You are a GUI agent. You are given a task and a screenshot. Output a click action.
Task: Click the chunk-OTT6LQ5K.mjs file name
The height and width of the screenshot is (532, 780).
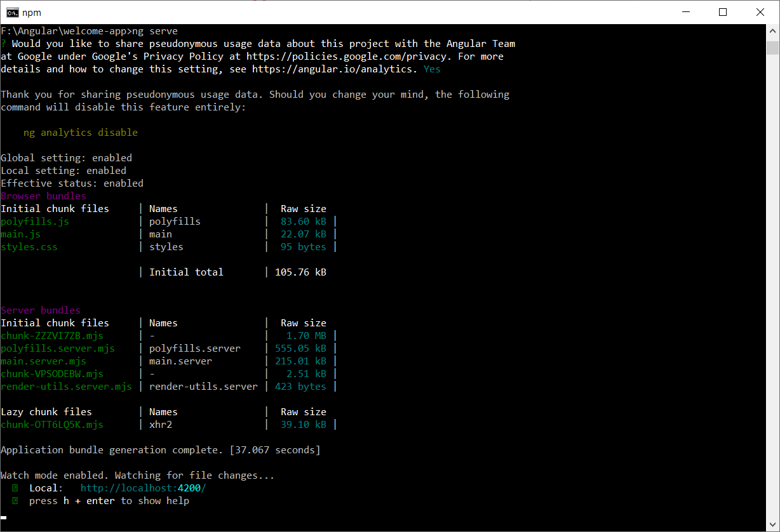[x=52, y=425]
